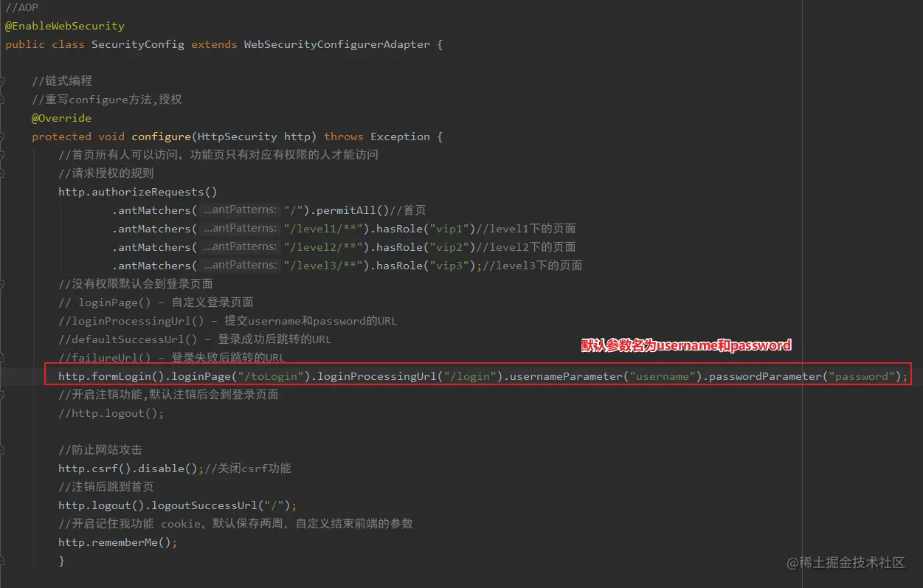Click Exception in the throws clause
923x588 pixels.
click(400, 136)
